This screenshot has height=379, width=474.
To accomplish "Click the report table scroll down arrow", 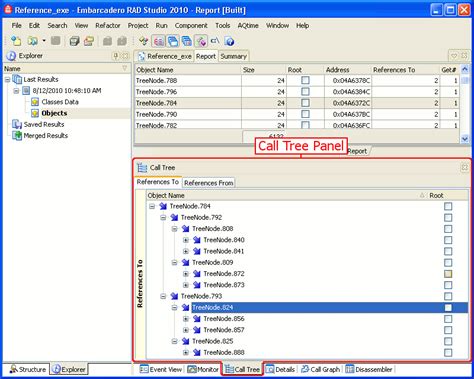I will (465, 139).
